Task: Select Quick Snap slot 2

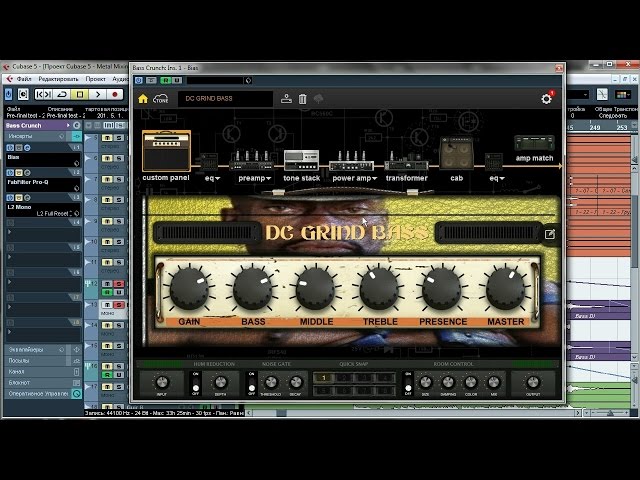Action: tap(344, 378)
